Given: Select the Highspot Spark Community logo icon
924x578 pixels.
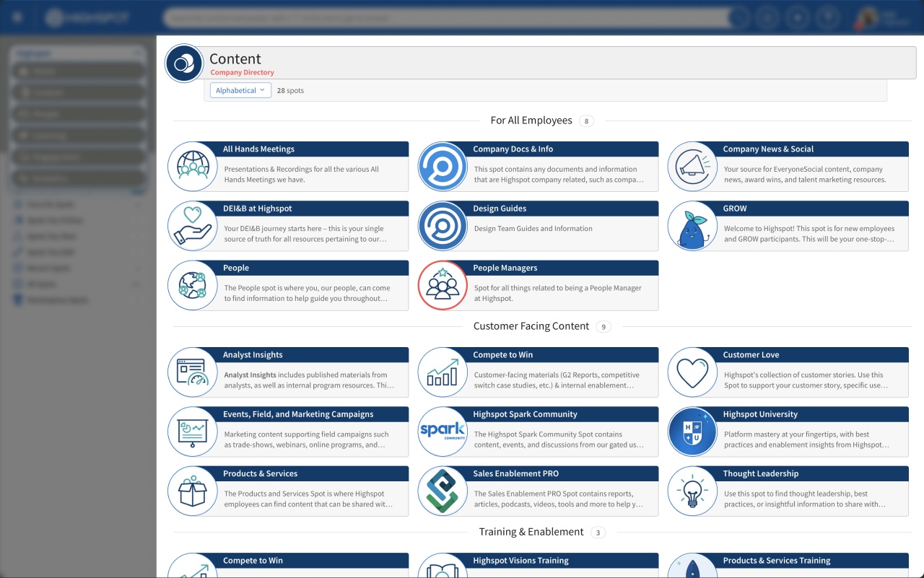Looking at the screenshot, I should point(443,432).
